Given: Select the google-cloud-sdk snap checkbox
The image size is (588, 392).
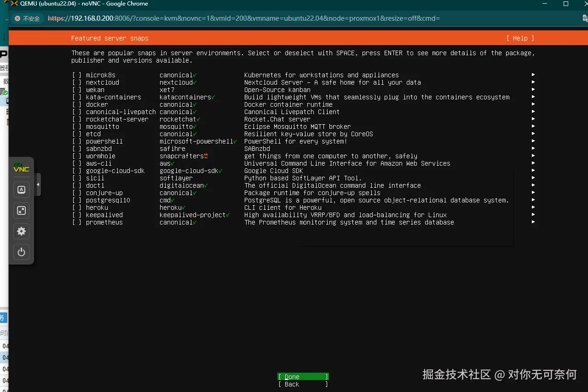Looking at the screenshot, I should [x=76, y=171].
